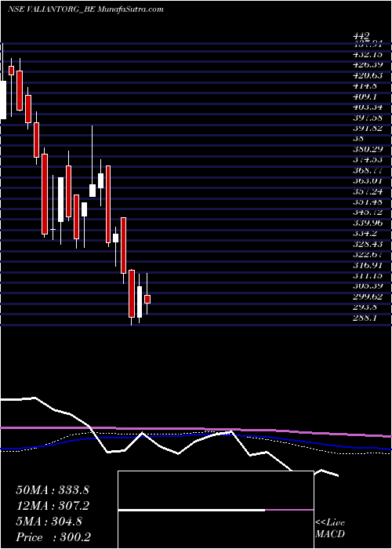
Task: Click the 299.62 price axis label
Action: pos(368,296)
